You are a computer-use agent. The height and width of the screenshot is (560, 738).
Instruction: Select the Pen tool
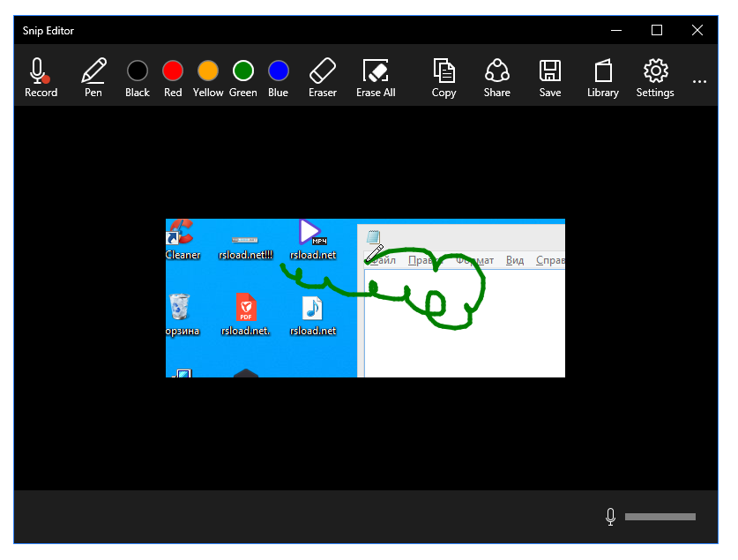tap(93, 78)
